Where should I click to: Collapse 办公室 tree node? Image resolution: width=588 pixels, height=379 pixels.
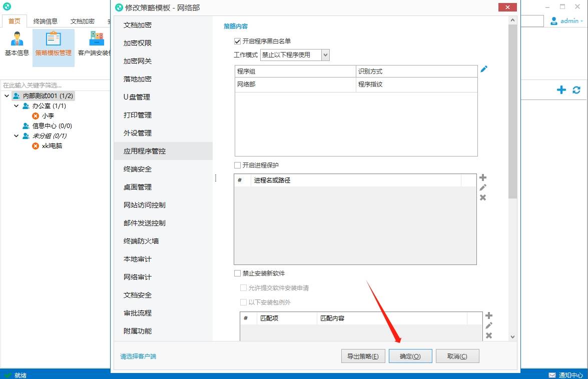click(x=16, y=106)
